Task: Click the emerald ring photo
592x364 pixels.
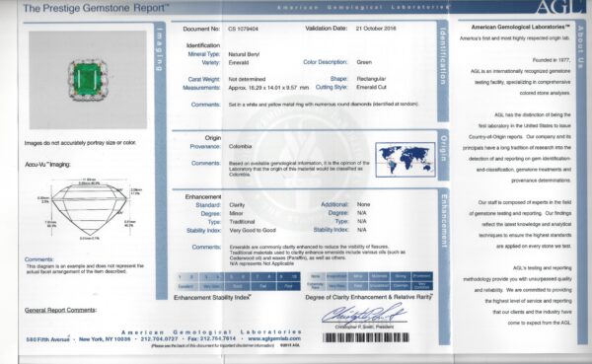Action: pos(88,80)
